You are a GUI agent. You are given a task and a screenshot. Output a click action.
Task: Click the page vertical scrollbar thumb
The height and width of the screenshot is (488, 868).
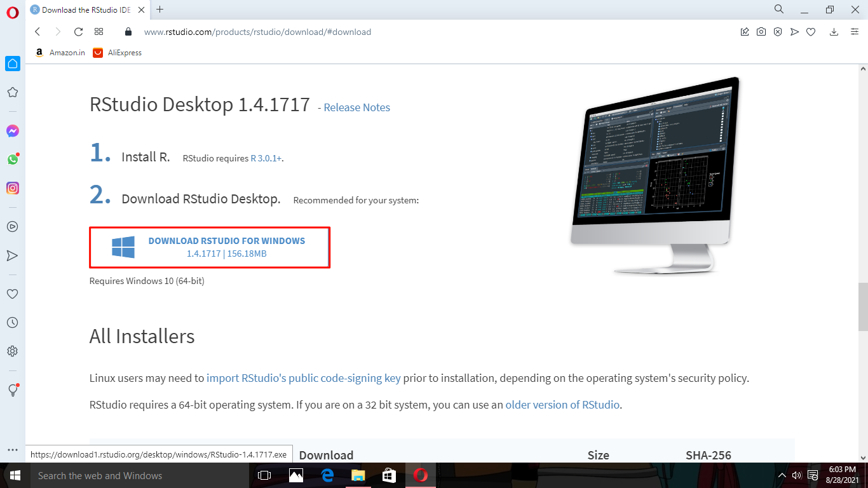[x=862, y=306]
